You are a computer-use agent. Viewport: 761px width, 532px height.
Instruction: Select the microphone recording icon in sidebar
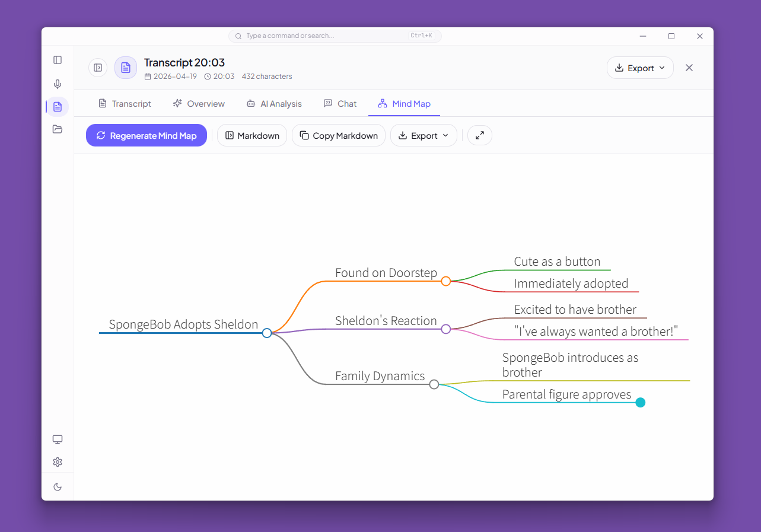58,84
